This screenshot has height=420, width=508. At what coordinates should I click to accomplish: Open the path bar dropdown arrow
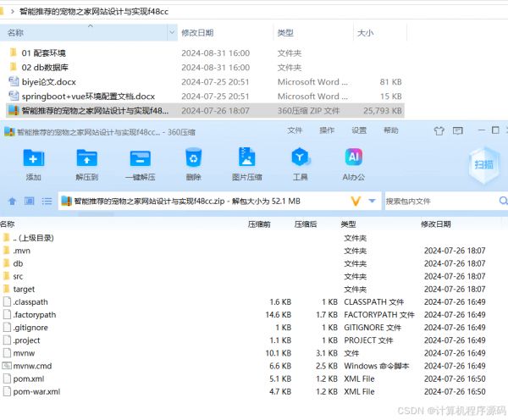372,201
